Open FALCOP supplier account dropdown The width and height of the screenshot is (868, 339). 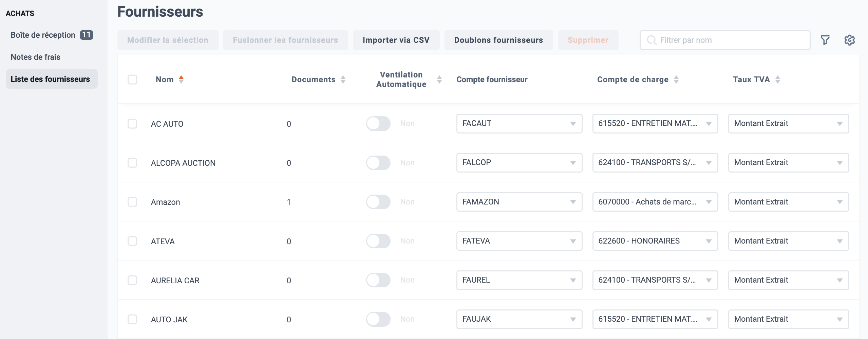point(519,163)
